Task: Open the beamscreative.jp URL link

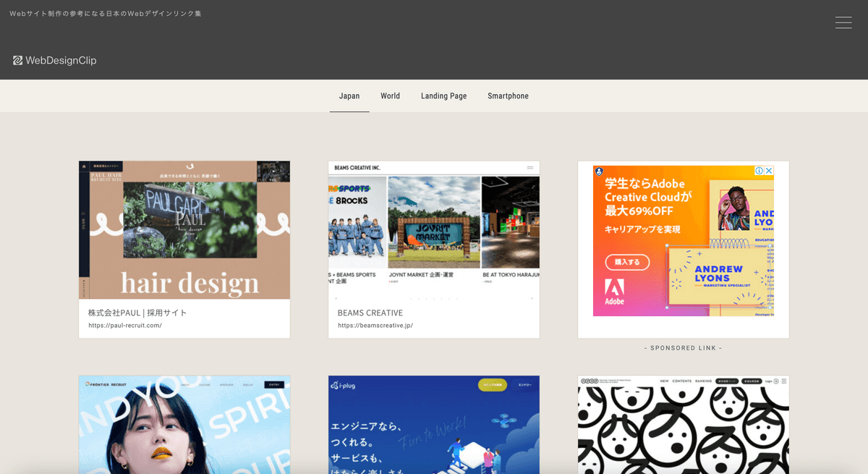Action: (375, 326)
